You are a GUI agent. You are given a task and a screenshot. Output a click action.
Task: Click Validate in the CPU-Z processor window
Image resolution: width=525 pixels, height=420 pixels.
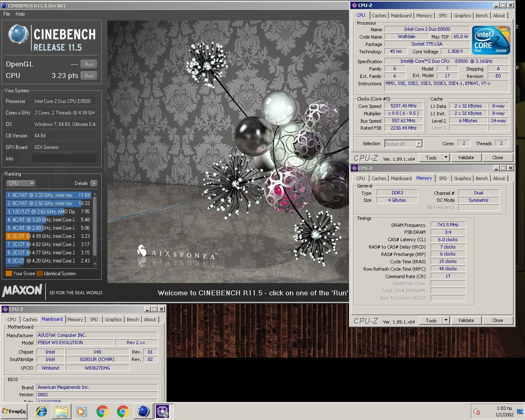(466, 157)
